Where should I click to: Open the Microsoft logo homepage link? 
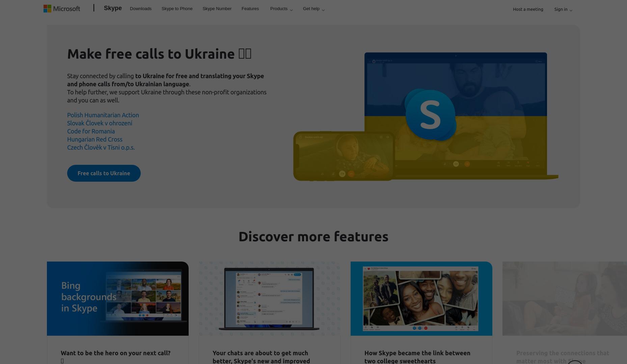click(x=62, y=8)
